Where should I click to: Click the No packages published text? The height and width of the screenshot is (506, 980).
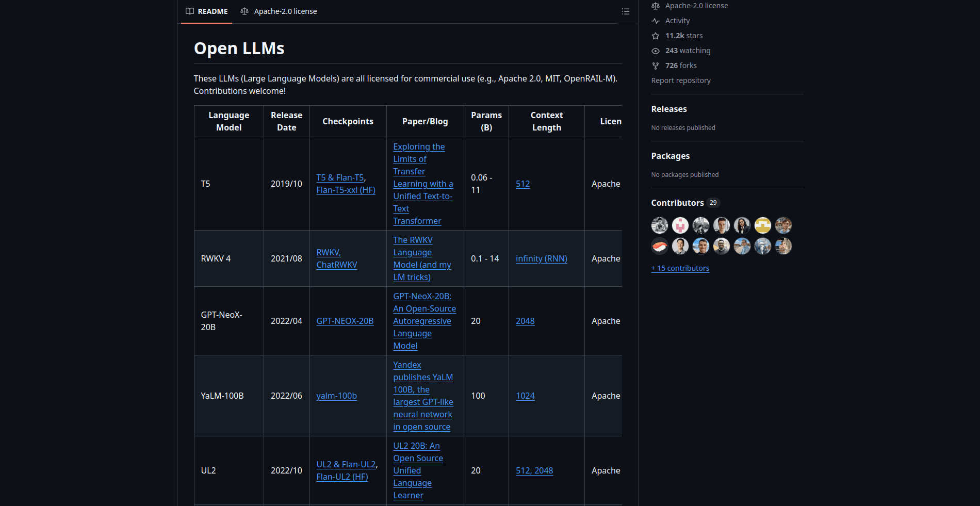point(684,174)
